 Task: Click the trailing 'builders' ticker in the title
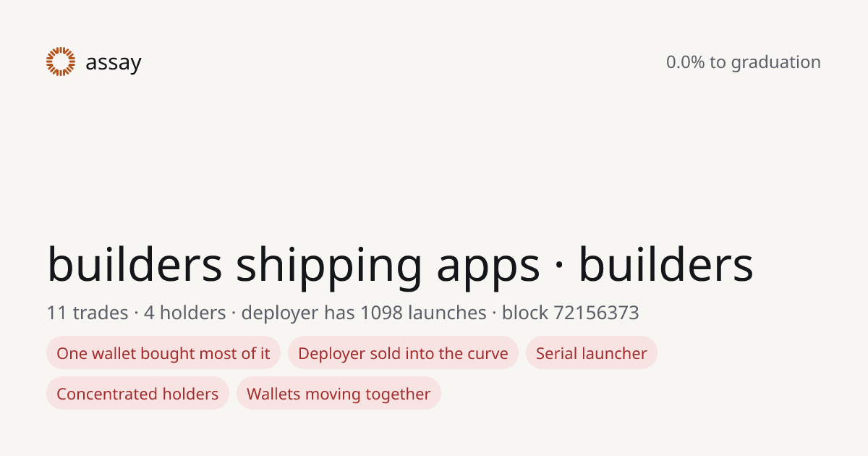pyautogui.click(x=665, y=263)
